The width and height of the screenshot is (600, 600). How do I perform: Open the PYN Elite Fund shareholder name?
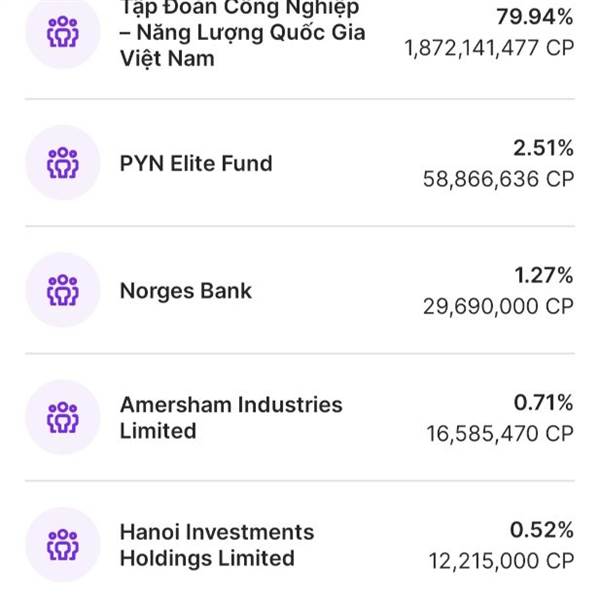tap(196, 164)
